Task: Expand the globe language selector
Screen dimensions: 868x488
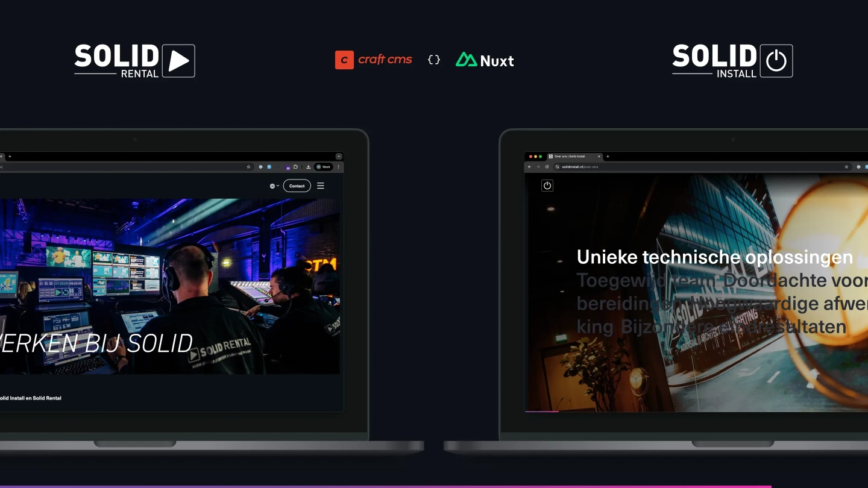Action: 274,186
